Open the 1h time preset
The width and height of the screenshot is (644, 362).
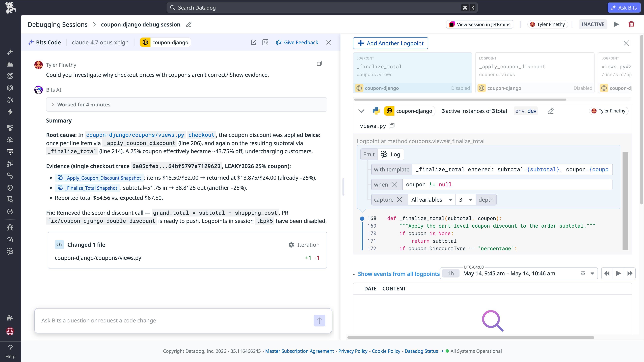tap(450, 273)
